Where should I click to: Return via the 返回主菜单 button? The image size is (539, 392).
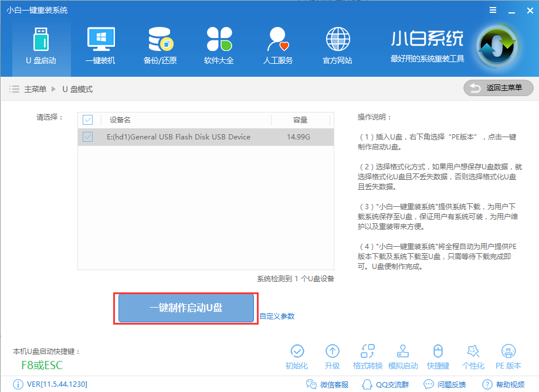(x=500, y=88)
